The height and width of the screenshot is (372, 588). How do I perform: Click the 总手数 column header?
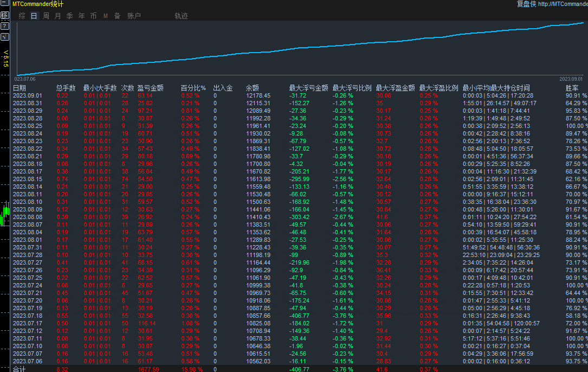(66, 88)
